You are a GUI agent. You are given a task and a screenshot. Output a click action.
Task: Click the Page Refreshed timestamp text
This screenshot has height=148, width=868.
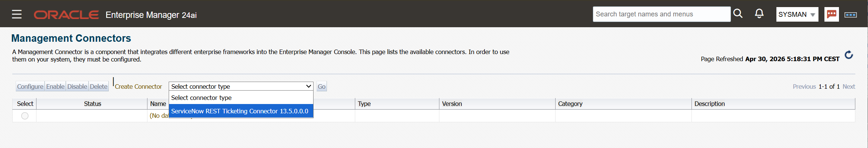coord(770,59)
